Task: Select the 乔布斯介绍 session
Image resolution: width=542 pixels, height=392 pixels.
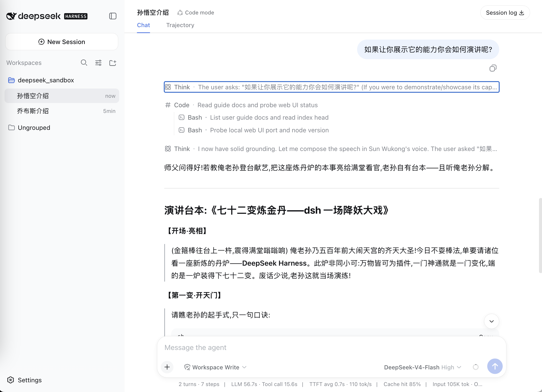Action: [x=62, y=111]
